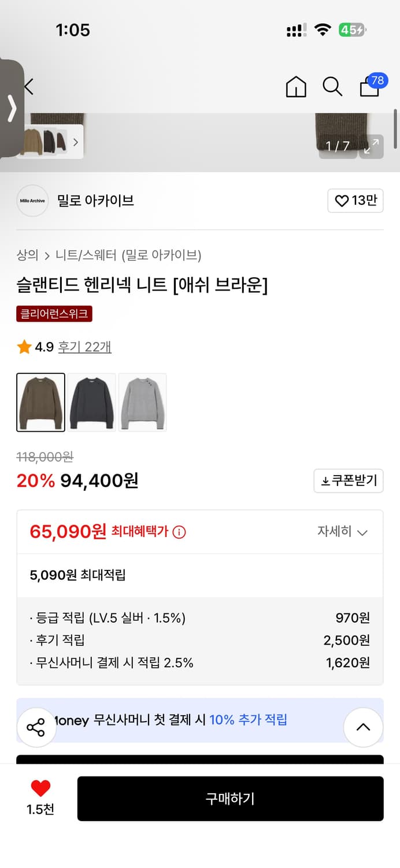Image resolution: width=400 pixels, height=868 pixels.
Task: Expand 자세히 benefit price details
Action: tap(343, 531)
